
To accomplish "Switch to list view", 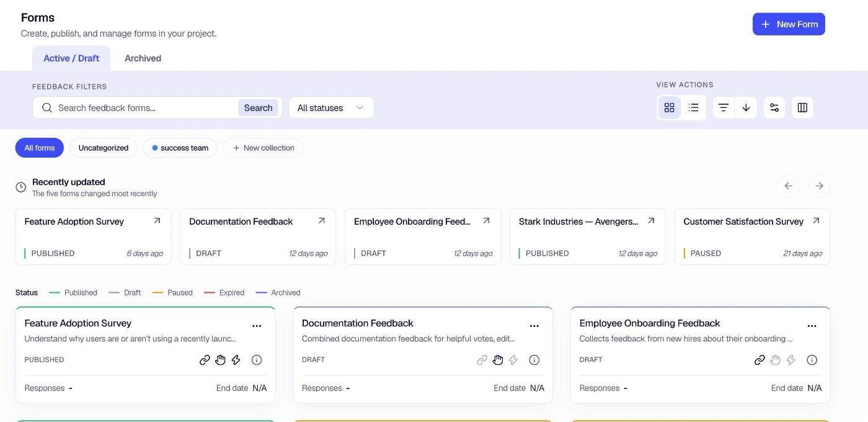I will [693, 107].
